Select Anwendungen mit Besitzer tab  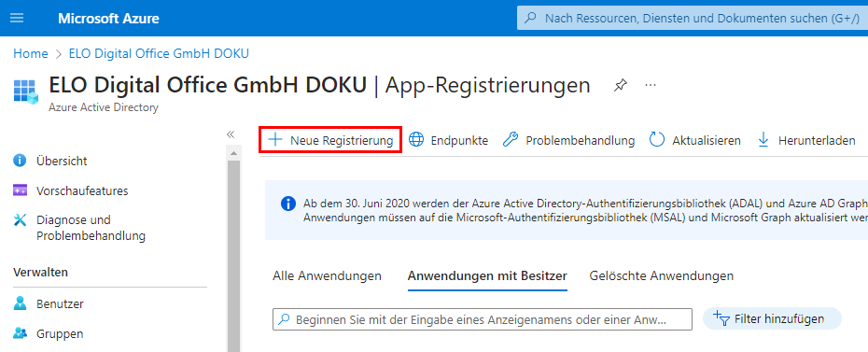pos(488,275)
